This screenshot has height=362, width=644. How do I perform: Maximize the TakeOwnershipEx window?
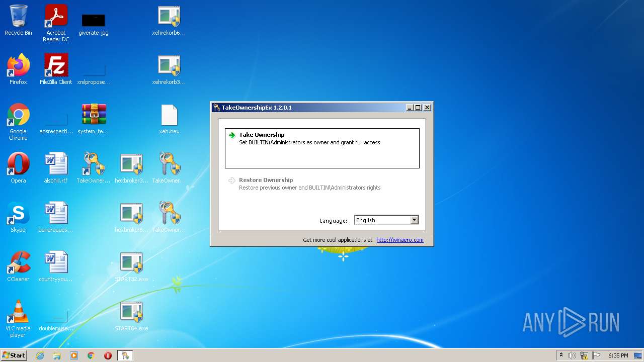[418, 108]
